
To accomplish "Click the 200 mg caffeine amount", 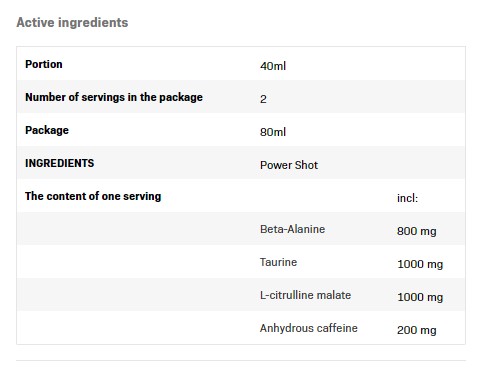I will [417, 330].
